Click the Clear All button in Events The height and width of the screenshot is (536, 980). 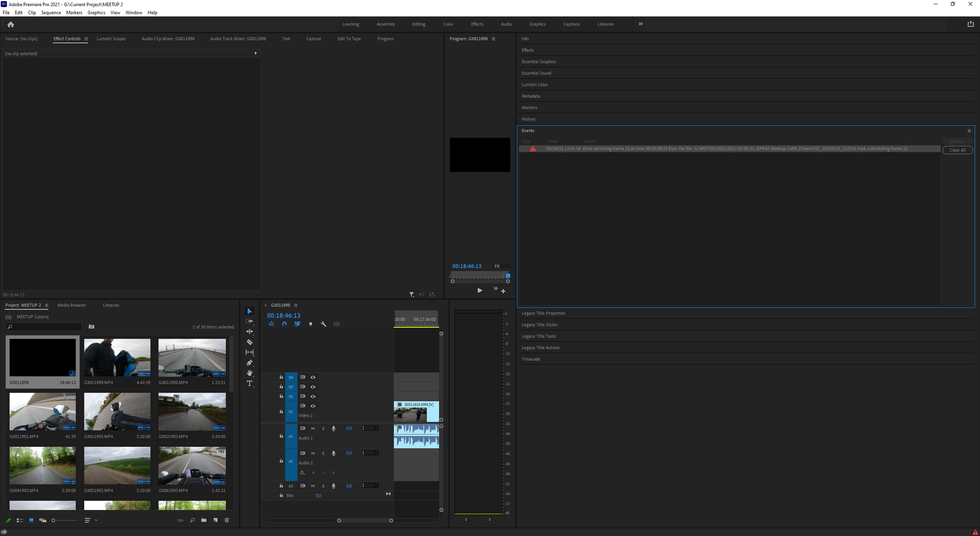point(957,150)
